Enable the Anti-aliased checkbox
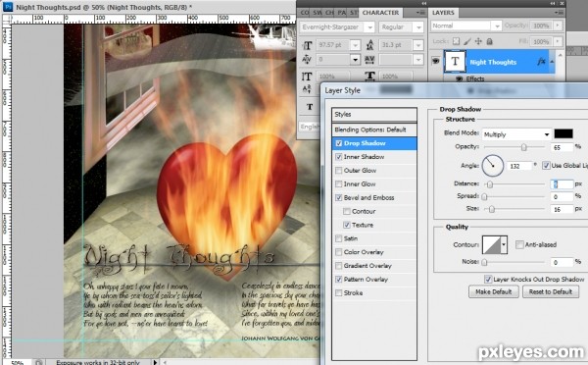 pos(519,245)
